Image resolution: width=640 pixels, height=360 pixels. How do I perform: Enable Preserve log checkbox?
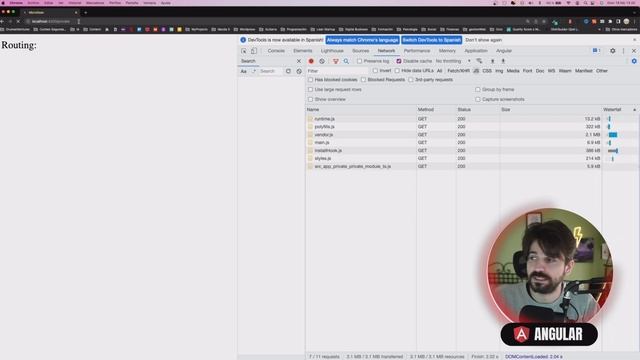359,61
